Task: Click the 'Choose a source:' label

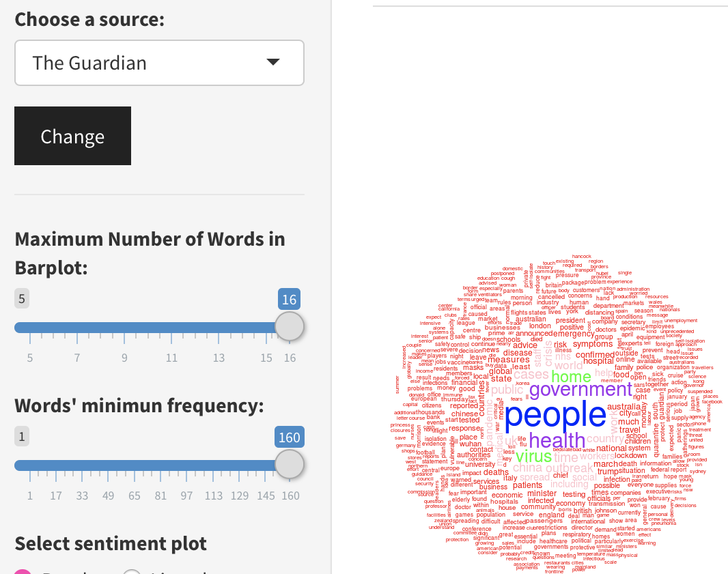Action: (89, 19)
